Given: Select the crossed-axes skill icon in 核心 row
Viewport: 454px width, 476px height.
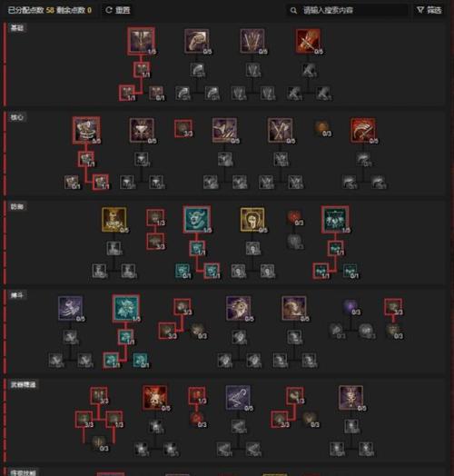Looking at the screenshot, I should pos(280,130).
